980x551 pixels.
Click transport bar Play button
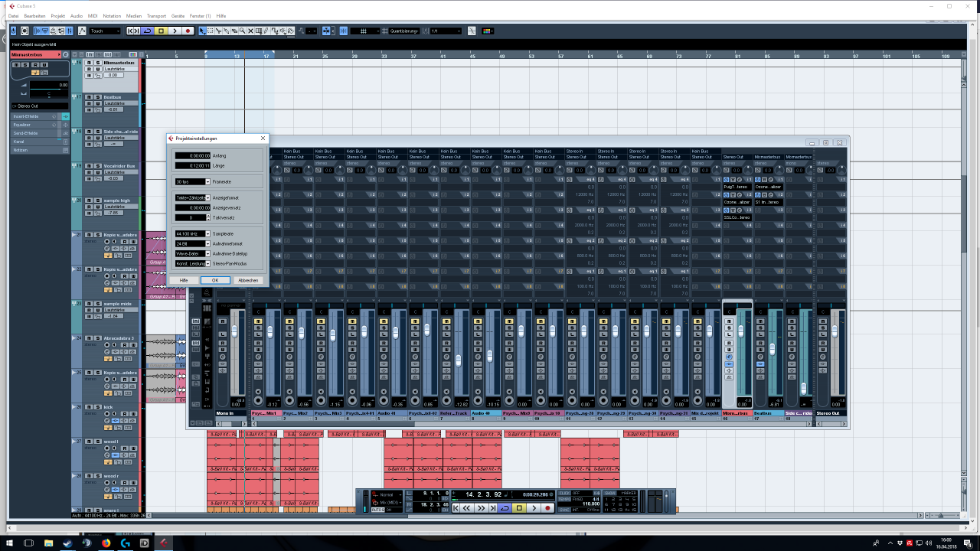pyautogui.click(x=534, y=508)
